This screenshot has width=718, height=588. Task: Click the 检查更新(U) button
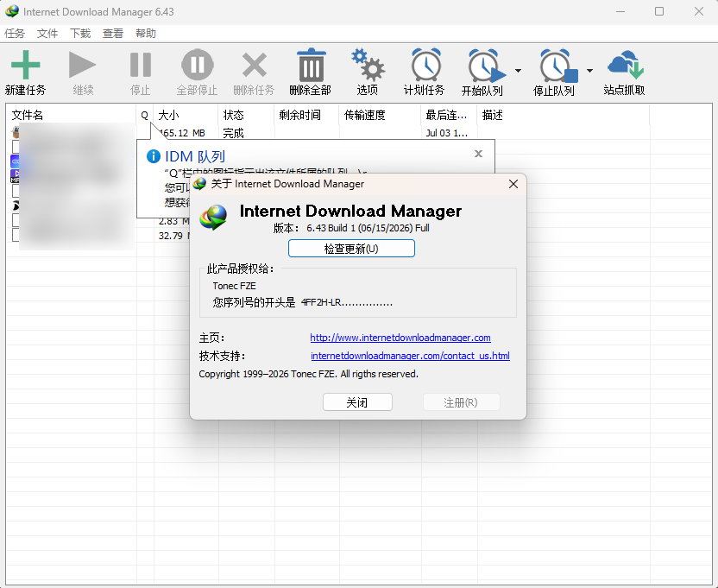(351, 249)
